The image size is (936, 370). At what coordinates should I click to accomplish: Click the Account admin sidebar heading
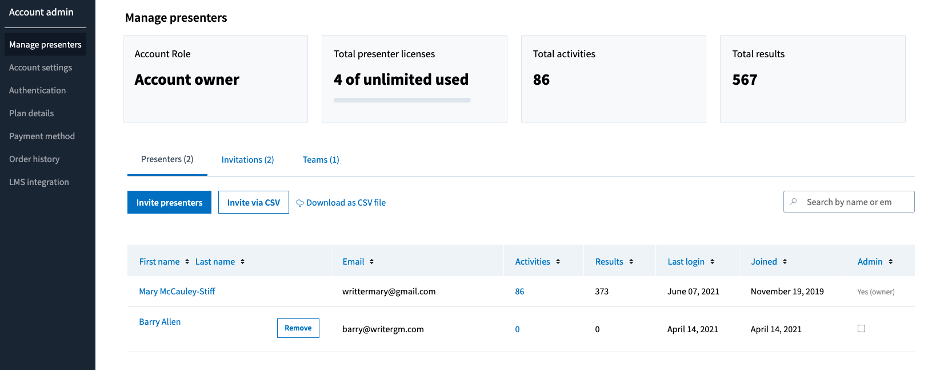[41, 12]
